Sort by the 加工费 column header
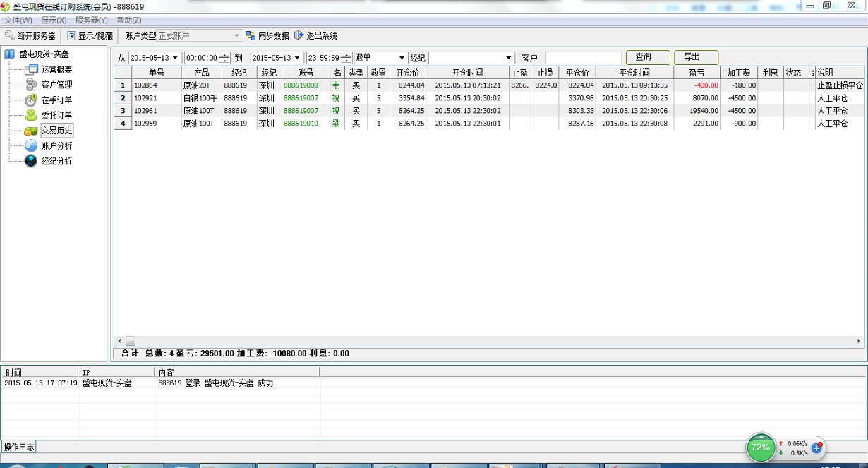 (x=739, y=73)
